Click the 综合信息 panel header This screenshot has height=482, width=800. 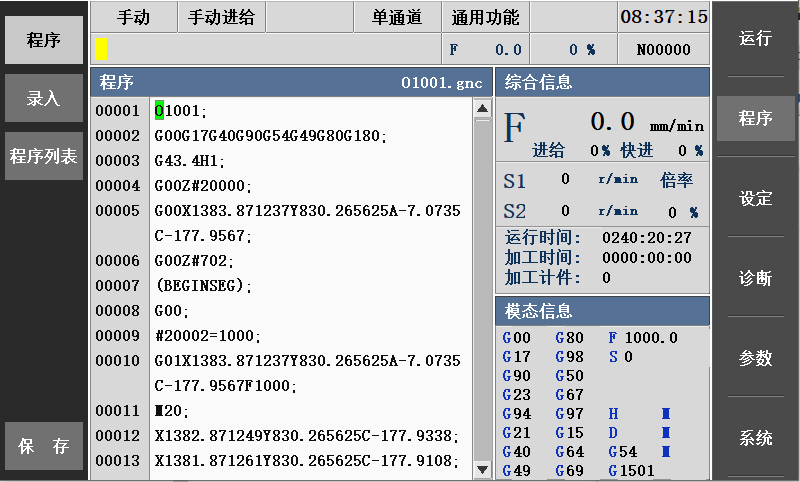coord(602,82)
